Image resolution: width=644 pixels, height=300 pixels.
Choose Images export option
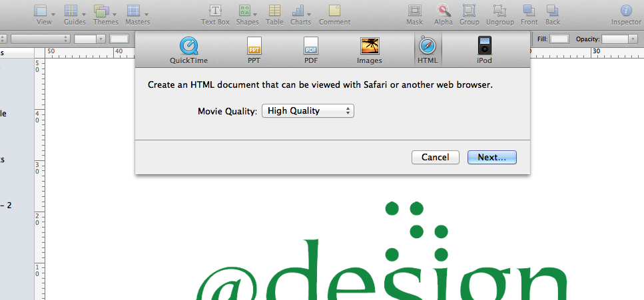point(369,51)
